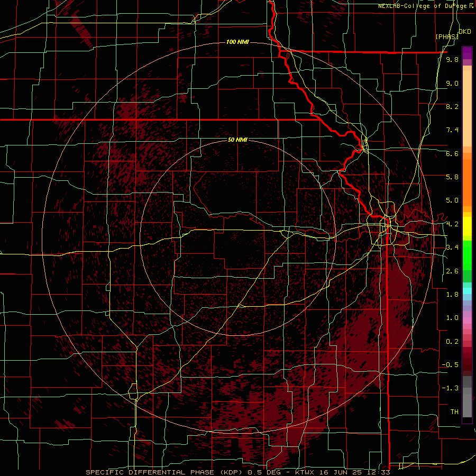The image size is (476, 476).
Task: Click the 7.4 value on color scale
Action: [x=452, y=130]
